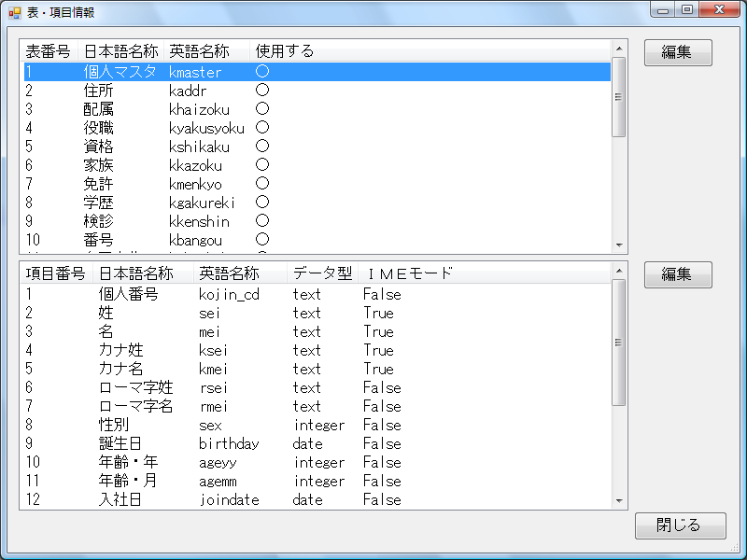Click the lower list scrollbar thumb
This screenshot has height=560, width=747.
tap(618, 342)
